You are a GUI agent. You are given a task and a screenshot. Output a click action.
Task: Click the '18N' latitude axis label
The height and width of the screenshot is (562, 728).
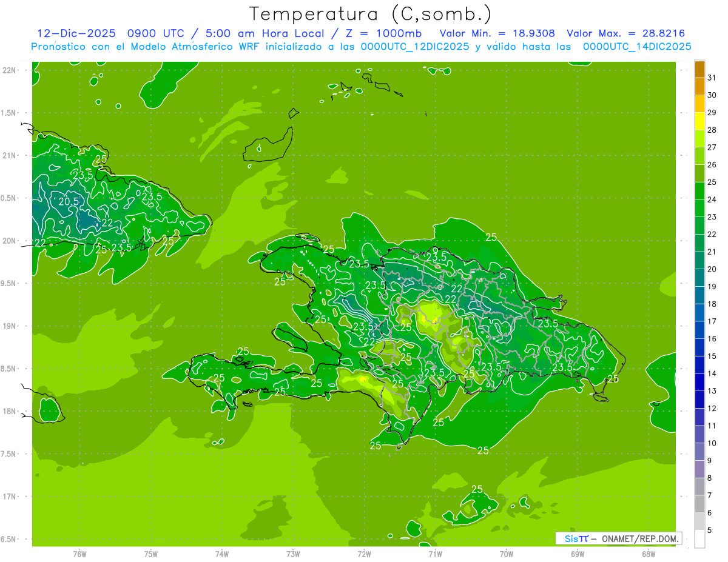pos(10,412)
